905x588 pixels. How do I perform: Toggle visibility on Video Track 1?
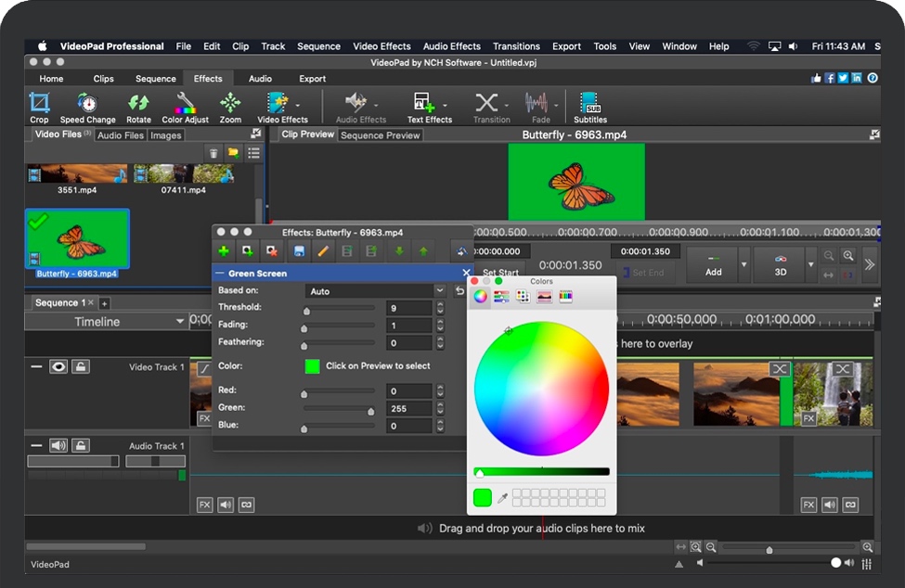click(58, 366)
